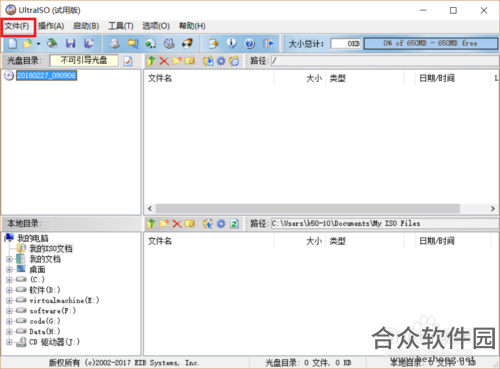Image resolution: width=500 pixels, height=369 pixels.
Task: Open the 操作(A) menu
Action: [x=51, y=26]
